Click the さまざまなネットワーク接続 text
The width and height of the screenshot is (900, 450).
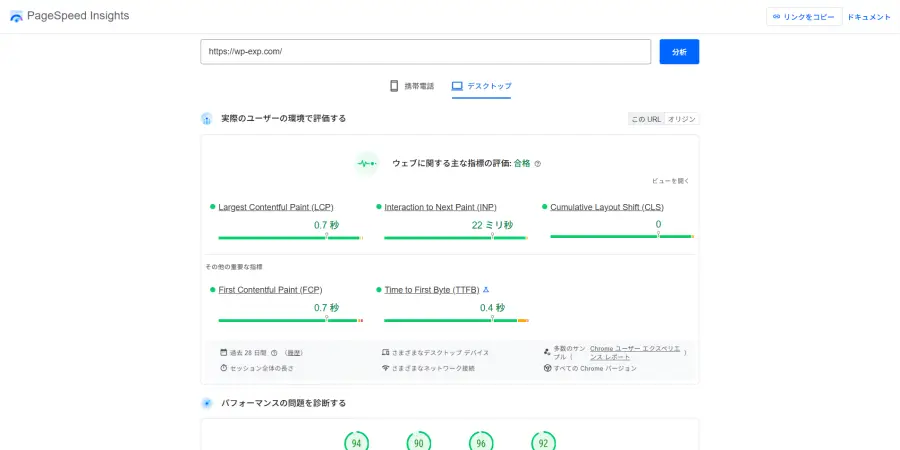pyautogui.click(x=433, y=368)
